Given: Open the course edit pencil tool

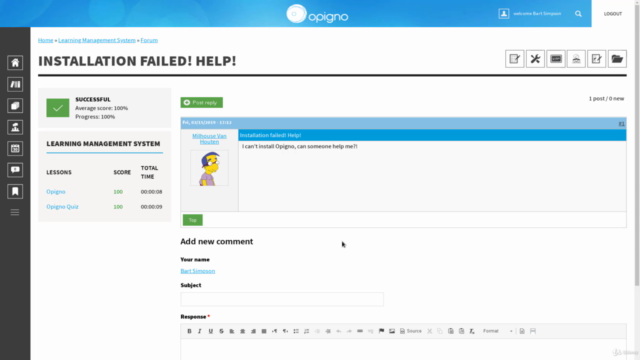Looking at the screenshot, I should 515,59.
